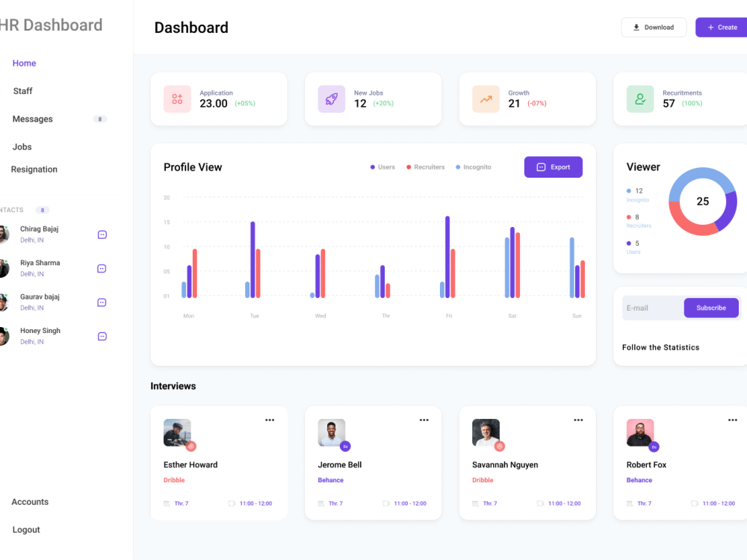Message Chirag Bajaj via chat icon
This screenshot has width=747, height=560.
pyautogui.click(x=102, y=234)
